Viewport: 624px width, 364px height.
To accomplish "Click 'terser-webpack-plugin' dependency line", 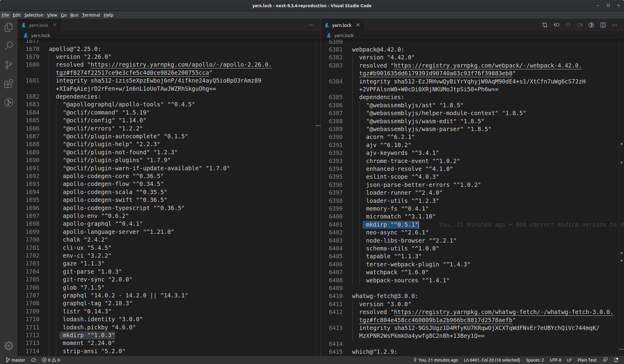I will (418, 264).
